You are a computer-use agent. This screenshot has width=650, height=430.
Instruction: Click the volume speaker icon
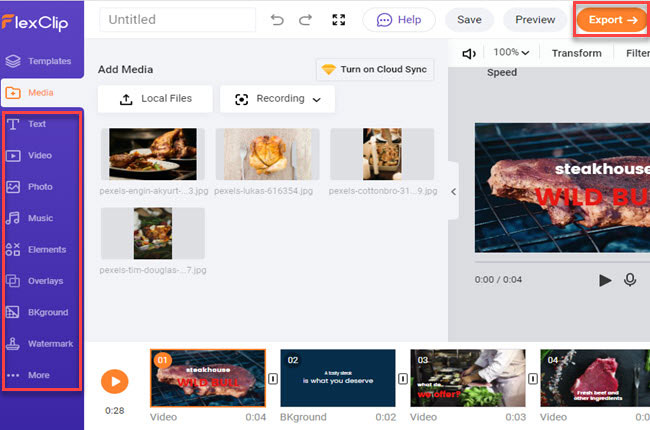pyautogui.click(x=469, y=53)
